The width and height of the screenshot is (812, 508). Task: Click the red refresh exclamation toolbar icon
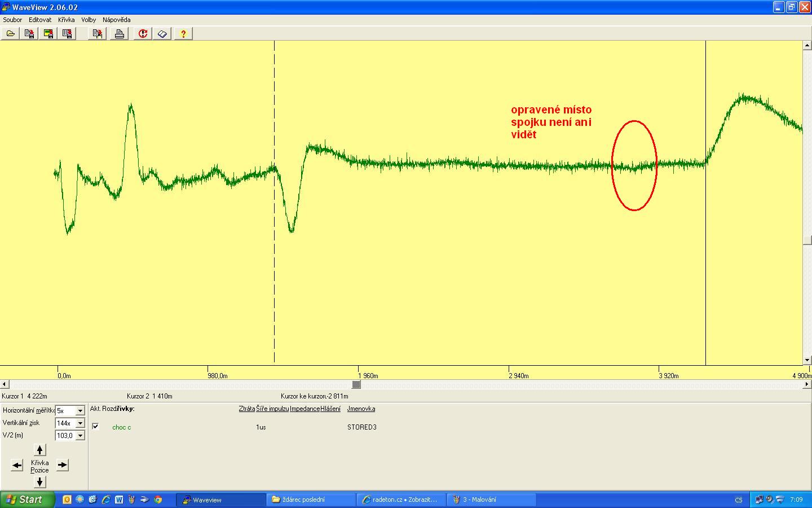pos(143,34)
